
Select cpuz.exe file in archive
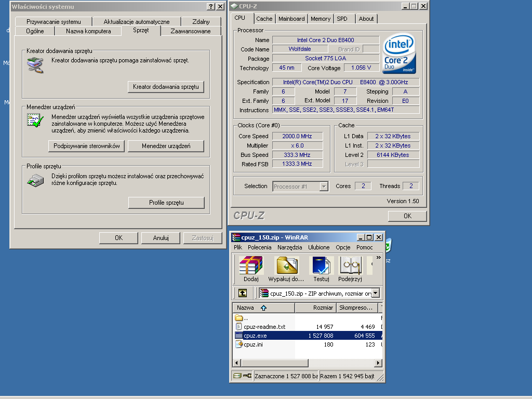308,336
